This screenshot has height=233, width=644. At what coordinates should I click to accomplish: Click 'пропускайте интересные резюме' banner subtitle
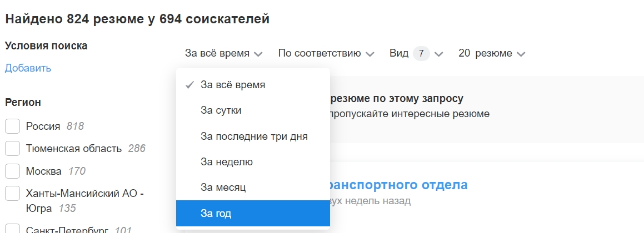410,114
